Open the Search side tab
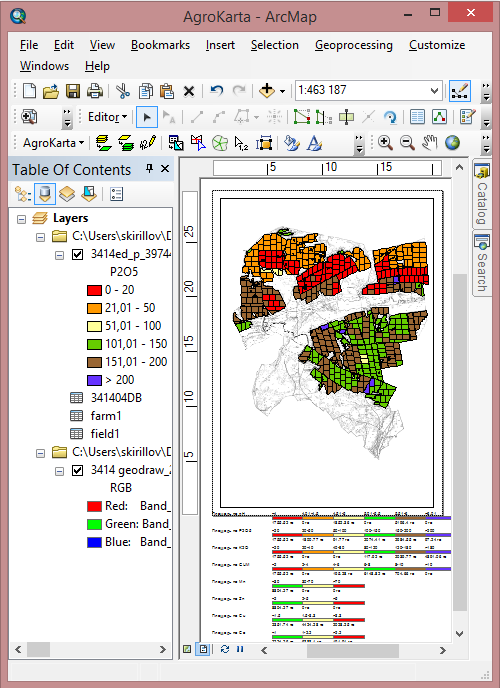This screenshot has height=688, width=500. pyautogui.click(x=482, y=265)
